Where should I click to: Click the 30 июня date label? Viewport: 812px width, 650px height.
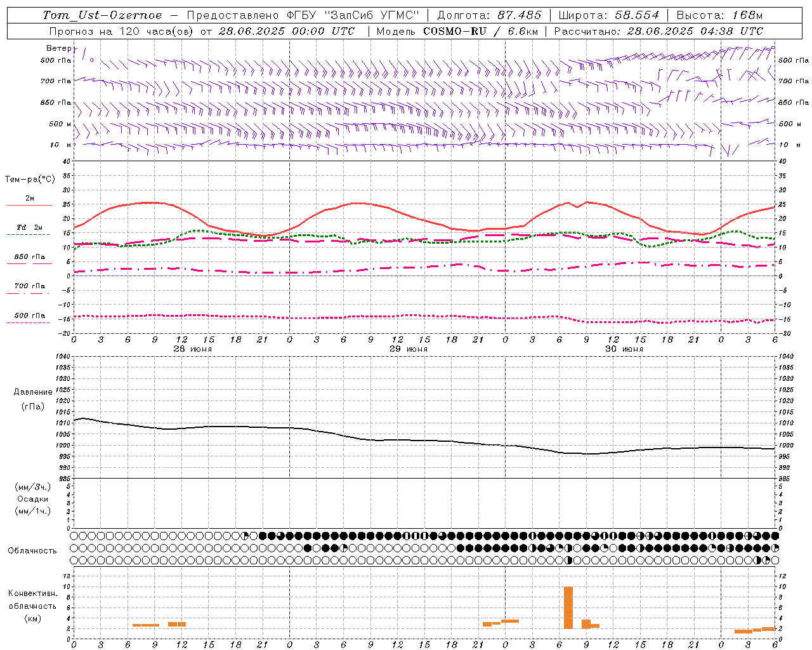coord(624,349)
